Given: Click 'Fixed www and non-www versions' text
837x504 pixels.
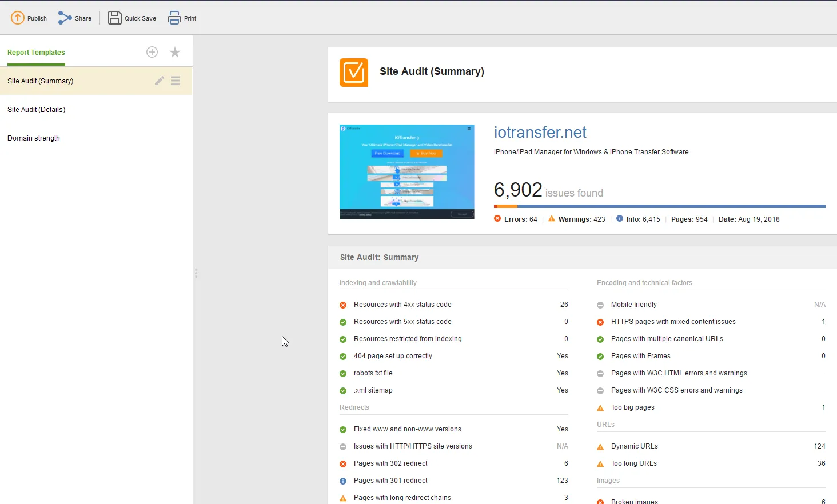Looking at the screenshot, I should tap(408, 429).
